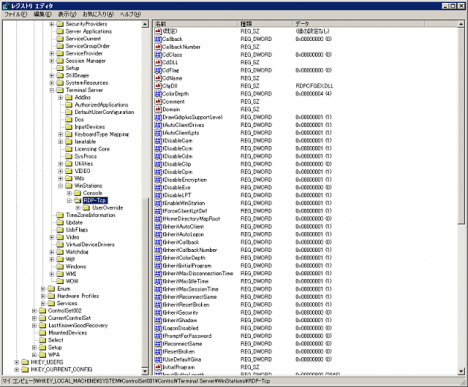
Task: Expand the AddIns key
Action: 60,97
